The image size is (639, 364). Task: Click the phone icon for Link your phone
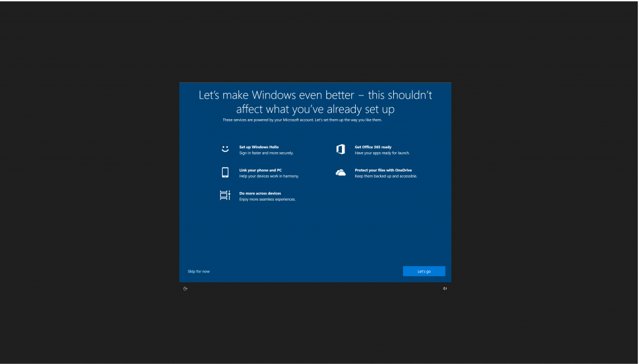(x=225, y=173)
